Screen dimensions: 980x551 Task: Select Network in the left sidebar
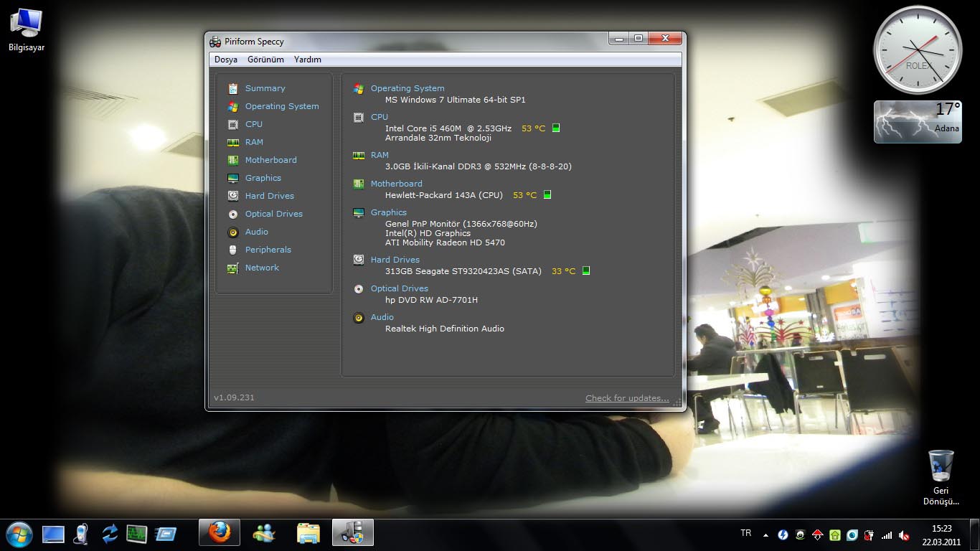[x=262, y=268]
